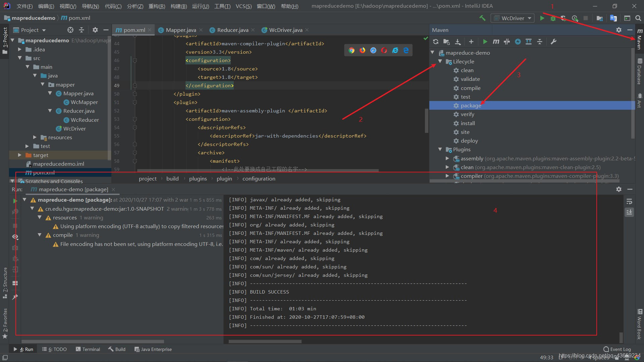Reimport all Maven projects icon

[436, 42]
